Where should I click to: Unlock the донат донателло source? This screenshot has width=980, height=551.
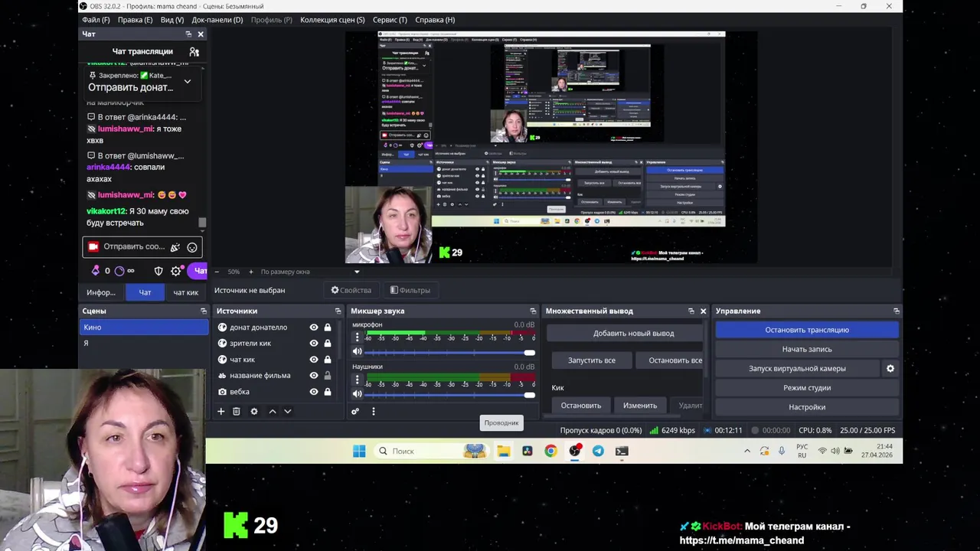coord(328,328)
